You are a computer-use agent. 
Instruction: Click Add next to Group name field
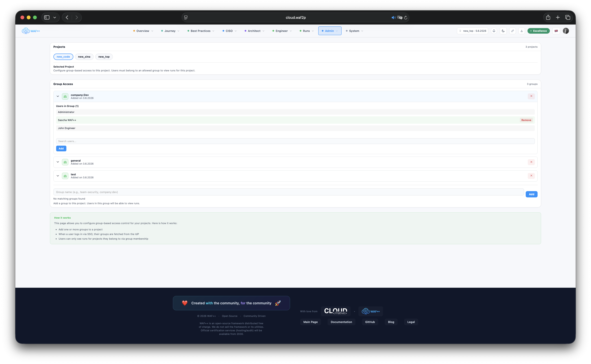[x=532, y=194]
